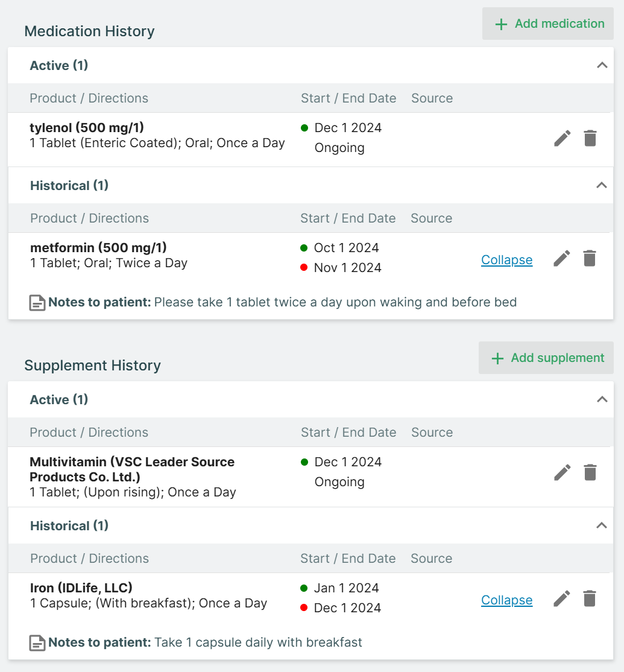Click pencil icon for metformin
Image resolution: width=624 pixels, height=672 pixels.
(x=562, y=259)
